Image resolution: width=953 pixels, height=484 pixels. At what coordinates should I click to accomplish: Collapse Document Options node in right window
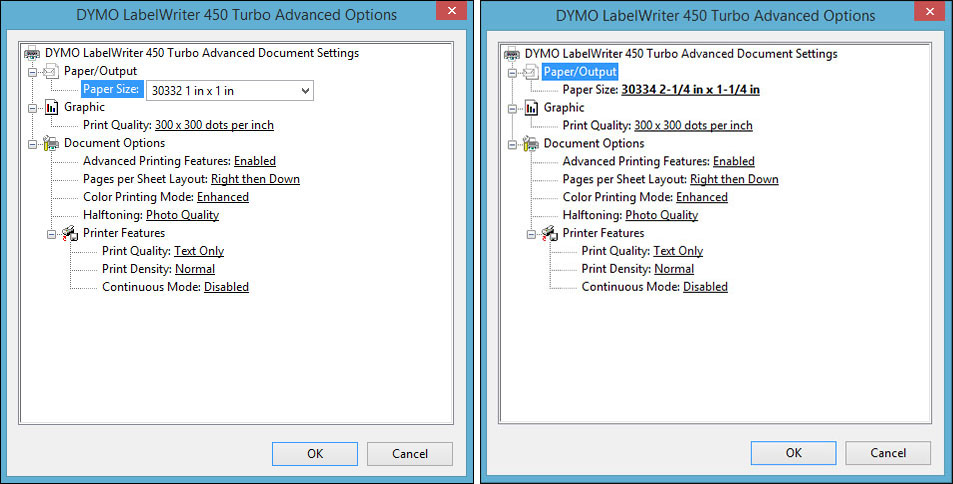point(512,145)
